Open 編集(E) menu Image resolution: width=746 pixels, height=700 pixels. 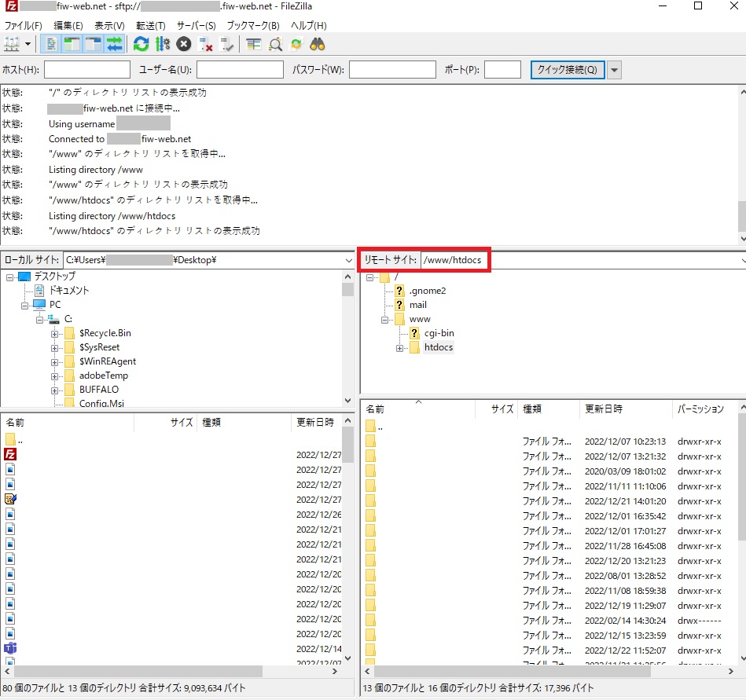click(x=68, y=26)
